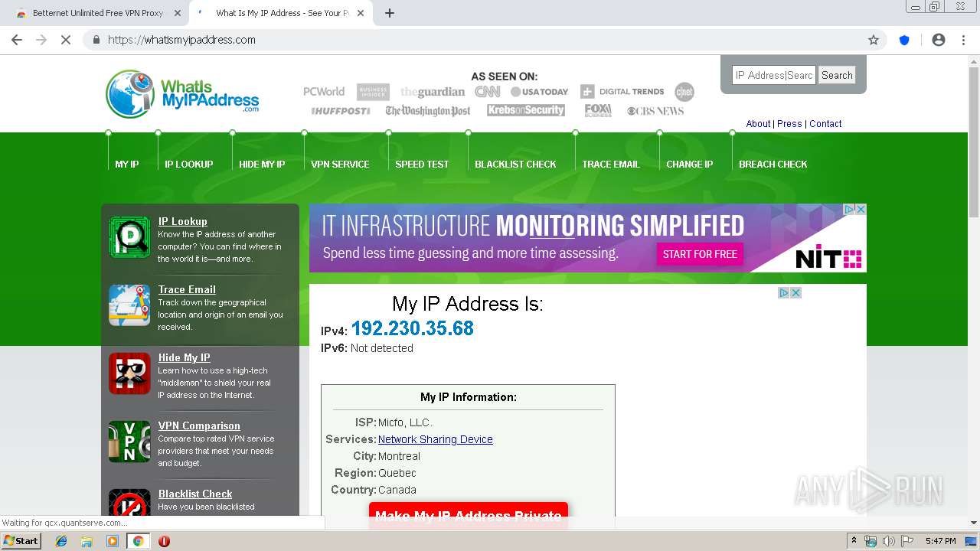The image size is (980, 551).
Task: Close the side ad next to IP address
Action: 795,292
